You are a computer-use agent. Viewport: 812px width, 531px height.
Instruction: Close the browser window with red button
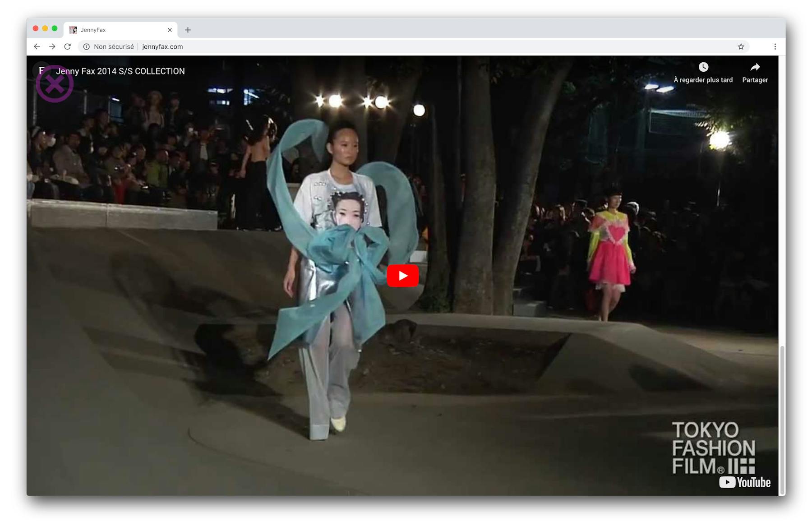click(x=36, y=28)
